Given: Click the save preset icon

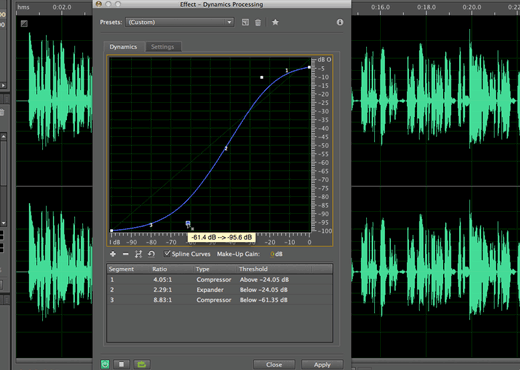Looking at the screenshot, I should [245, 22].
